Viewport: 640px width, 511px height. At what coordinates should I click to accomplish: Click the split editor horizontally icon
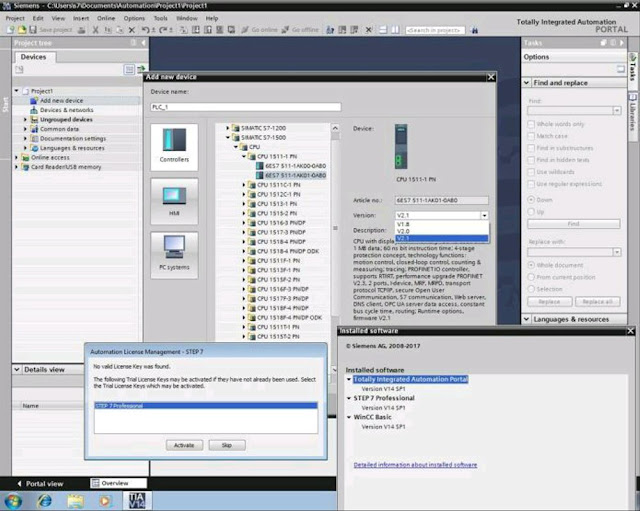[x=383, y=30]
